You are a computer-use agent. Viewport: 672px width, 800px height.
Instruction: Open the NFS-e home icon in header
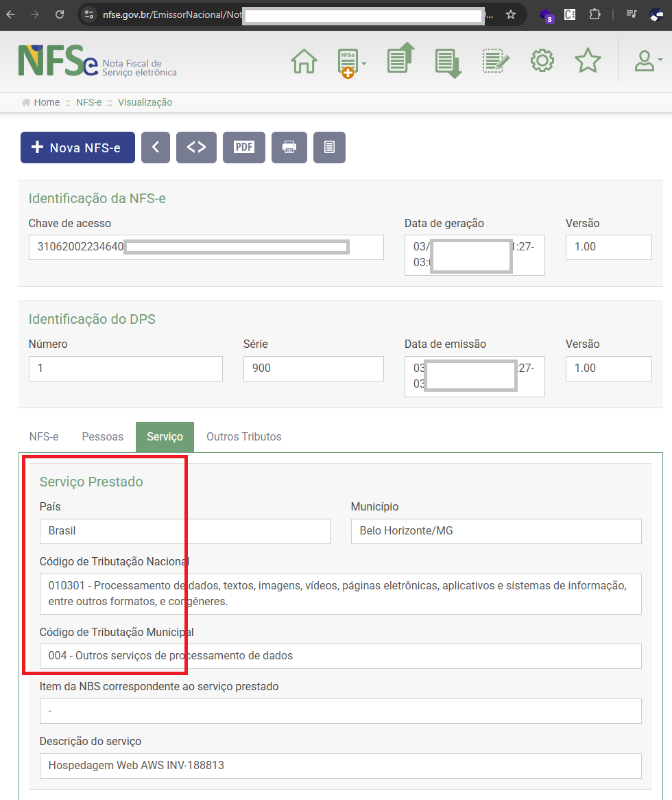[304, 61]
